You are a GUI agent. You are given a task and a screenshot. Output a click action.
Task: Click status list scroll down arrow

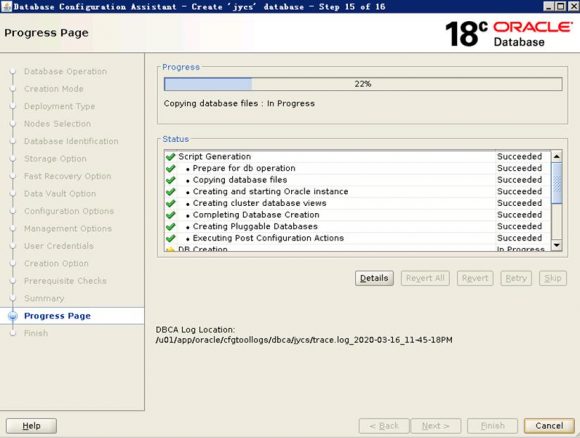pyautogui.click(x=556, y=245)
